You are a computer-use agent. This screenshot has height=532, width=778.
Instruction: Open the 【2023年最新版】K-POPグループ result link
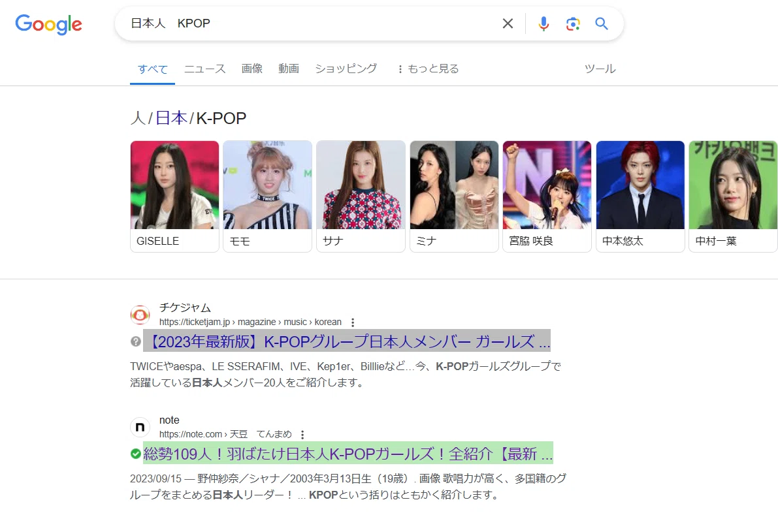[x=347, y=341]
